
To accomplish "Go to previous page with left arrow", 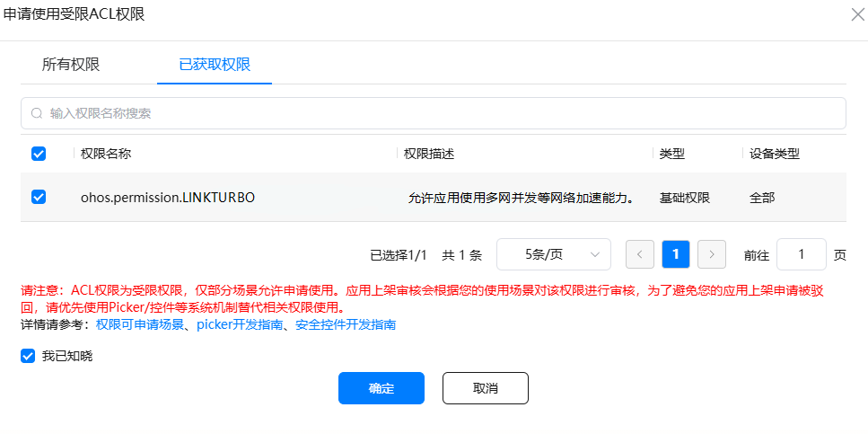I will [639, 254].
